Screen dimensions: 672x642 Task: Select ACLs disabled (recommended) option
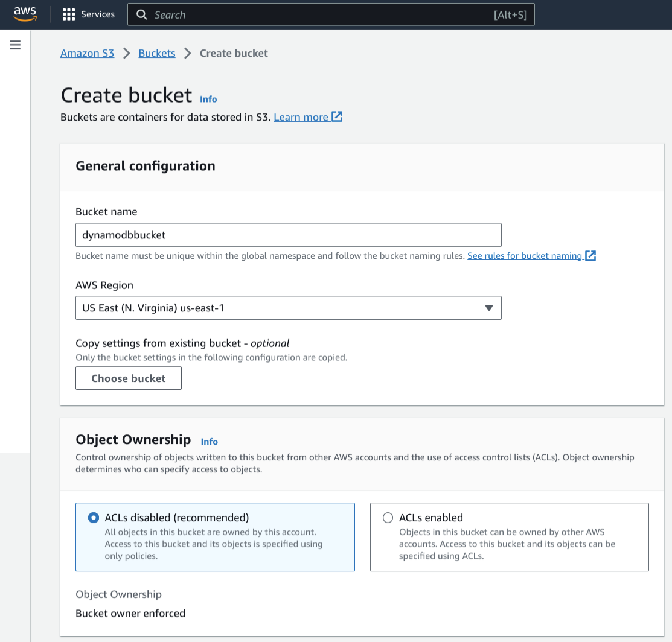(215, 537)
